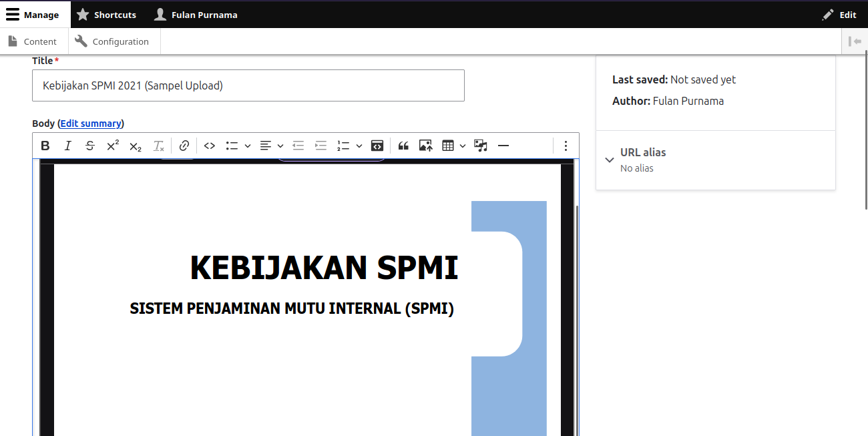This screenshot has width=868, height=436.
Task: Toggle toolbar orientation with the arrow icon
Action: [x=855, y=41]
